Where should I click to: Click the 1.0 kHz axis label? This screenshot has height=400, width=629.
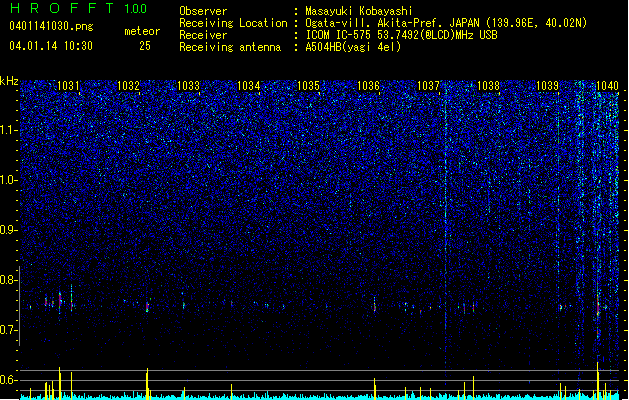[x=9, y=180]
